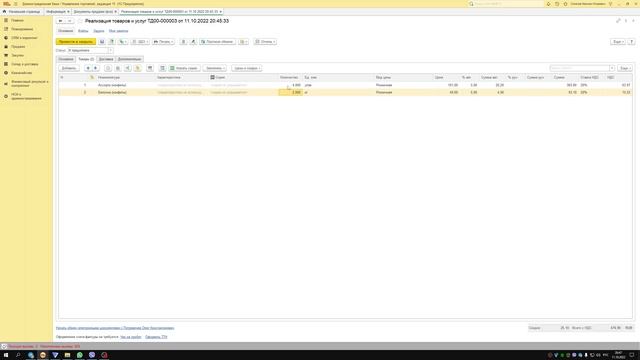Move the row up with up arrow icon
Image resolution: width=640 pixels, height=360 pixels.
coord(88,68)
